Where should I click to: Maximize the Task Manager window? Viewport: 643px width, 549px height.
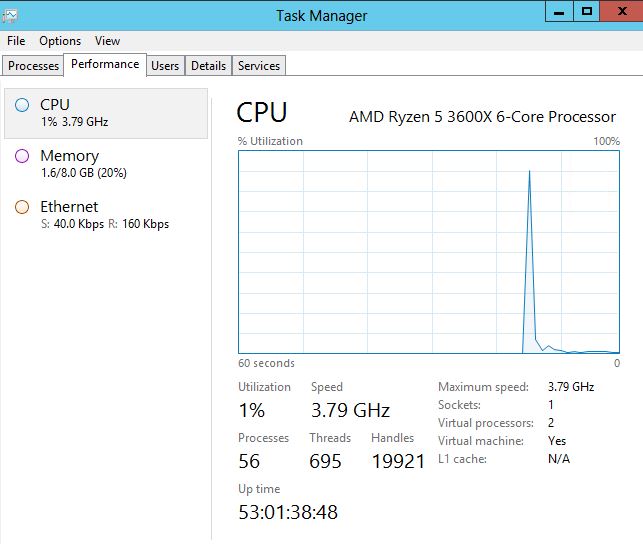(586, 11)
